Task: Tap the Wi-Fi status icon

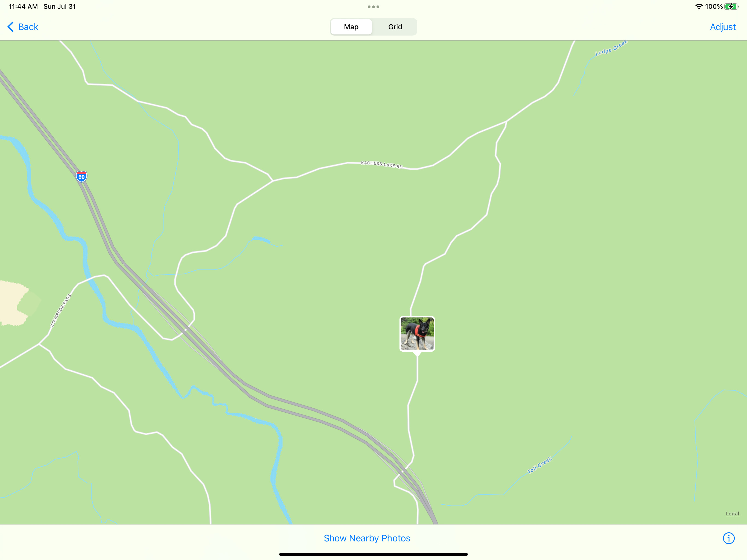Action: [699, 7]
